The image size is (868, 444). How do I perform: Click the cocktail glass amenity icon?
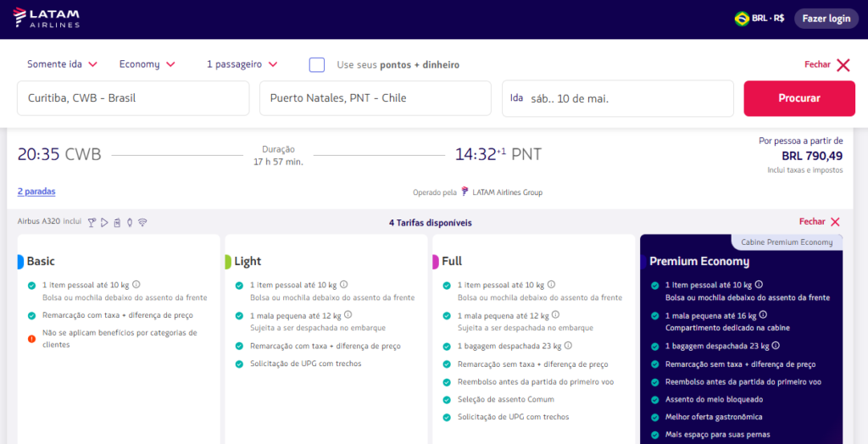coord(92,223)
